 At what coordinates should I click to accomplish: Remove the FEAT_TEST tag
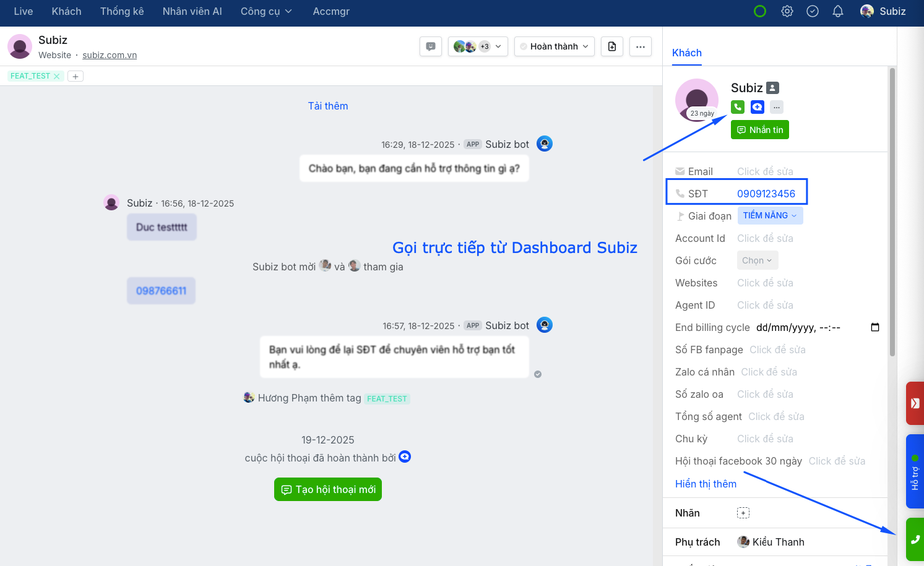(x=57, y=76)
